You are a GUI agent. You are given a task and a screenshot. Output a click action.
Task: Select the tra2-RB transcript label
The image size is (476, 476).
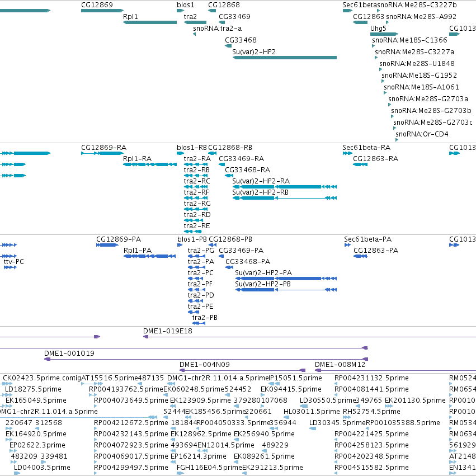(196, 170)
